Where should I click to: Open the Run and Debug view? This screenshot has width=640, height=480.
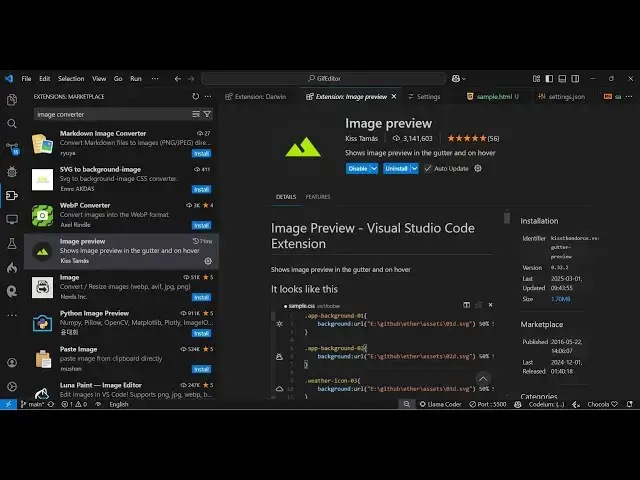(x=12, y=172)
